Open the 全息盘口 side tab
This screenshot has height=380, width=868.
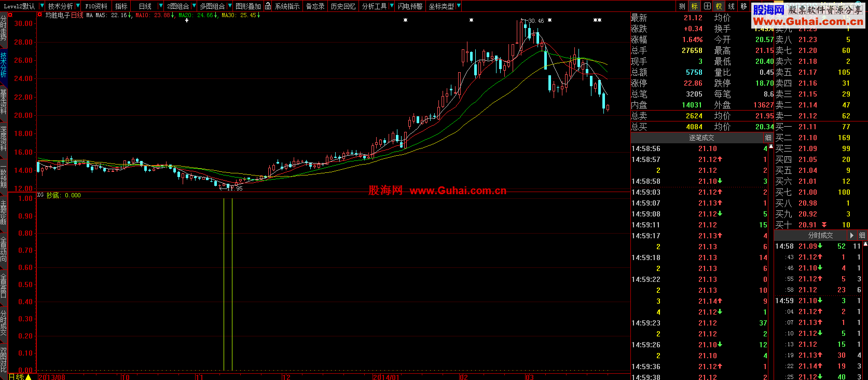[4, 287]
